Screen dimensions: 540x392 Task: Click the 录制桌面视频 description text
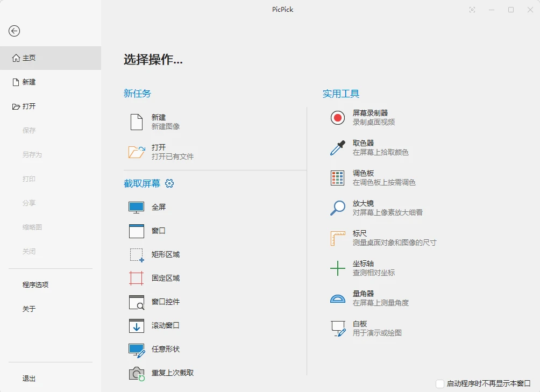pyautogui.click(x=374, y=122)
